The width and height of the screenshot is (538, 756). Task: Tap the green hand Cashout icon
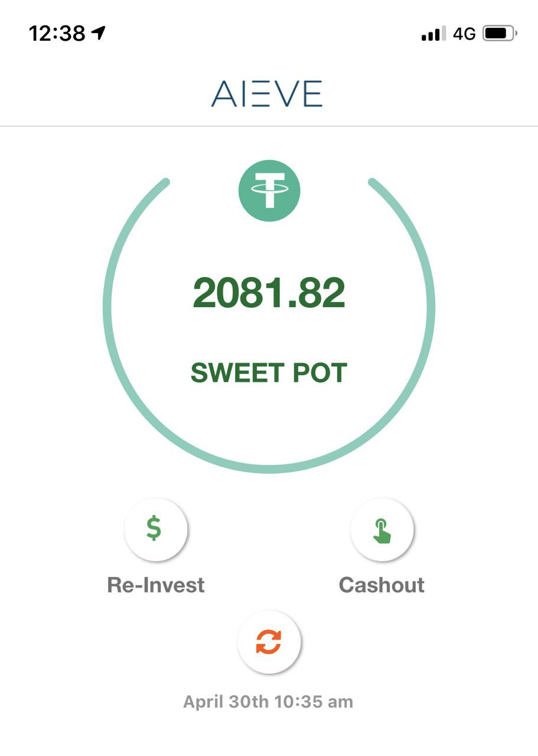coord(382,530)
